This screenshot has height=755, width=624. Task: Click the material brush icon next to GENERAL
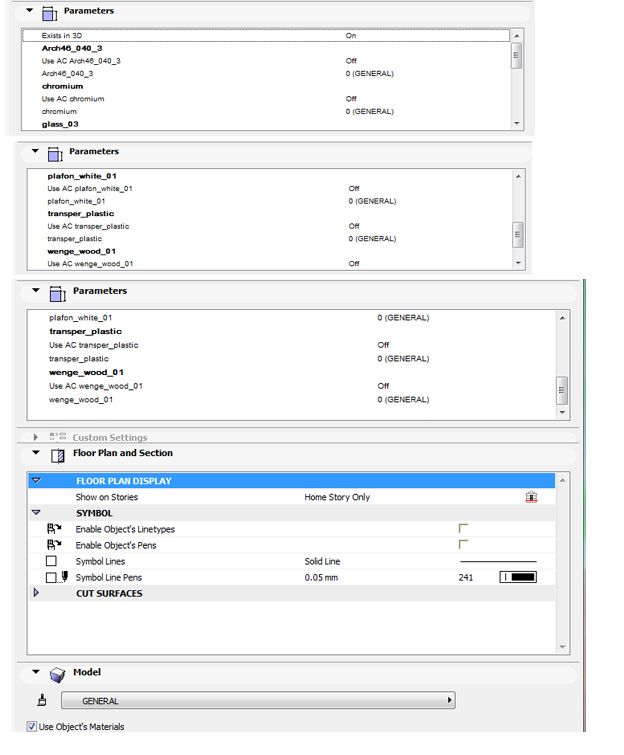(42, 700)
